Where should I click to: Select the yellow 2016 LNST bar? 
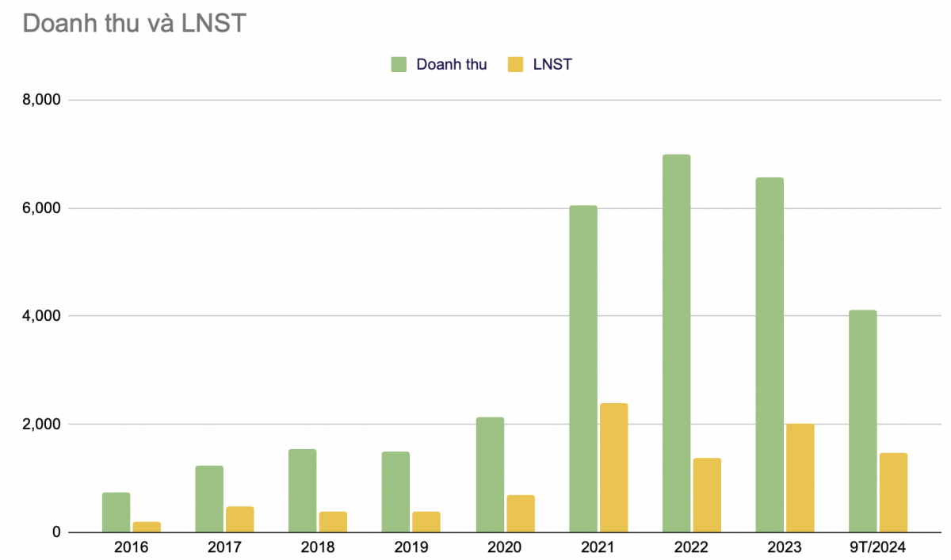[147, 527]
